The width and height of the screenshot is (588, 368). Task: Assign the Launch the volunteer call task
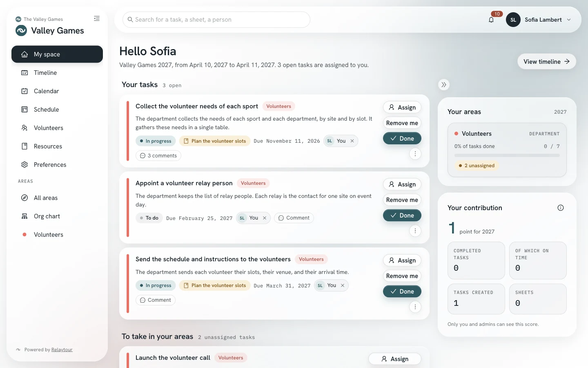[395, 359]
